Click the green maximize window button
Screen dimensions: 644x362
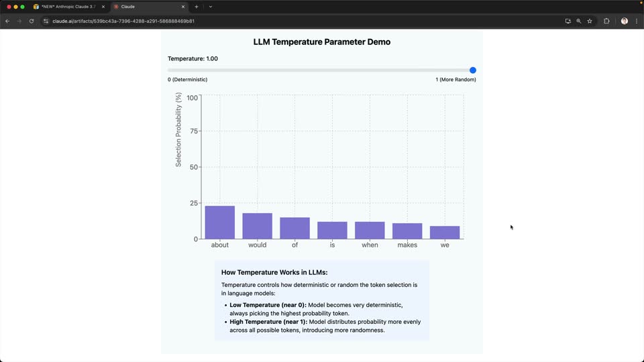[x=23, y=7]
